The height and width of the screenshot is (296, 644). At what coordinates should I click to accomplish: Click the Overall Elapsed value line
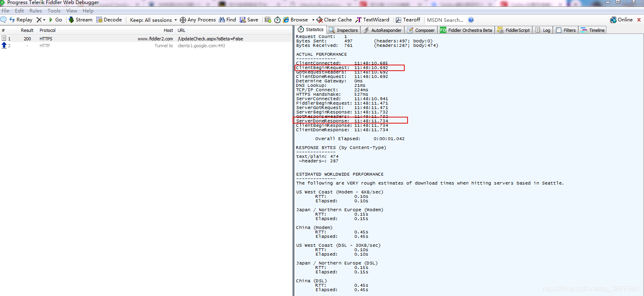click(360, 139)
